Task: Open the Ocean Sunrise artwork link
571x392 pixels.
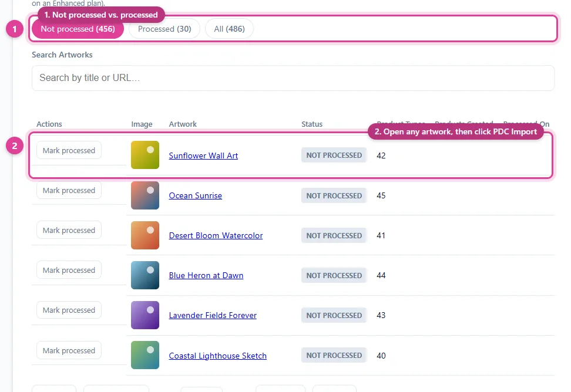Action: (x=195, y=195)
